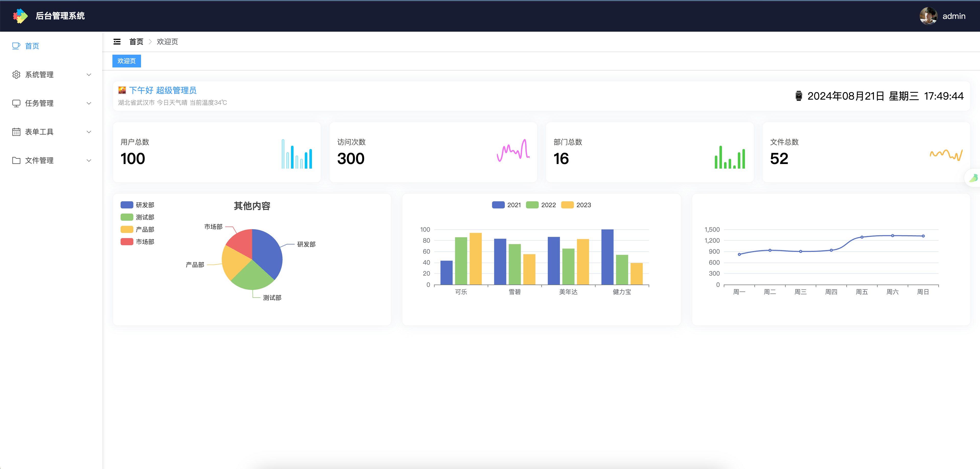Click the 文件管理 folder icon
This screenshot has height=469, width=980.
16,160
